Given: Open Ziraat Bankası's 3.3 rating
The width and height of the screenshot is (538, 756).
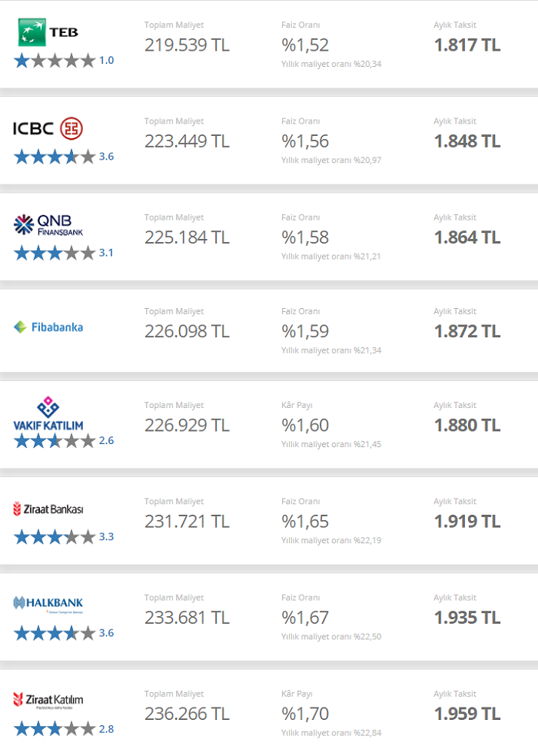Looking at the screenshot, I should pos(63,537).
